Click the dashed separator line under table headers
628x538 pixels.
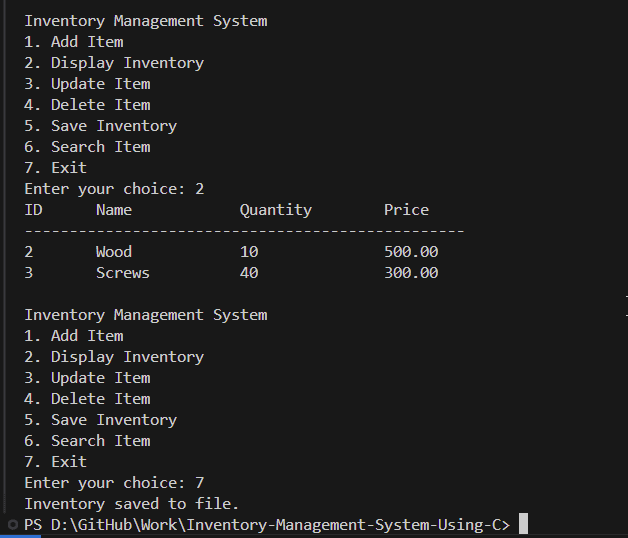(243, 231)
